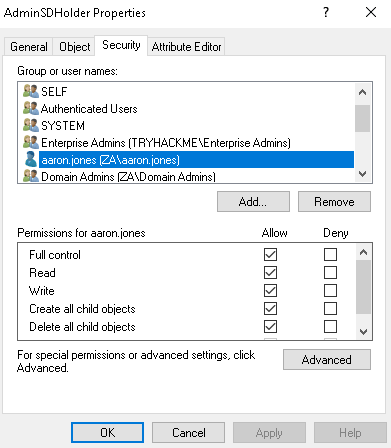Click the Enterprise Admins group icon

pyautogui.click(x=31, y=142)
